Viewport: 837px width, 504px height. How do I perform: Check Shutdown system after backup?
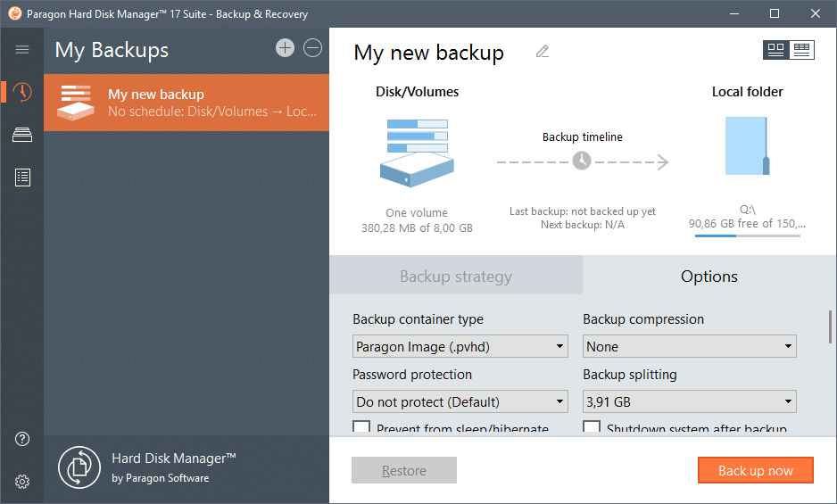coord(592,429)
